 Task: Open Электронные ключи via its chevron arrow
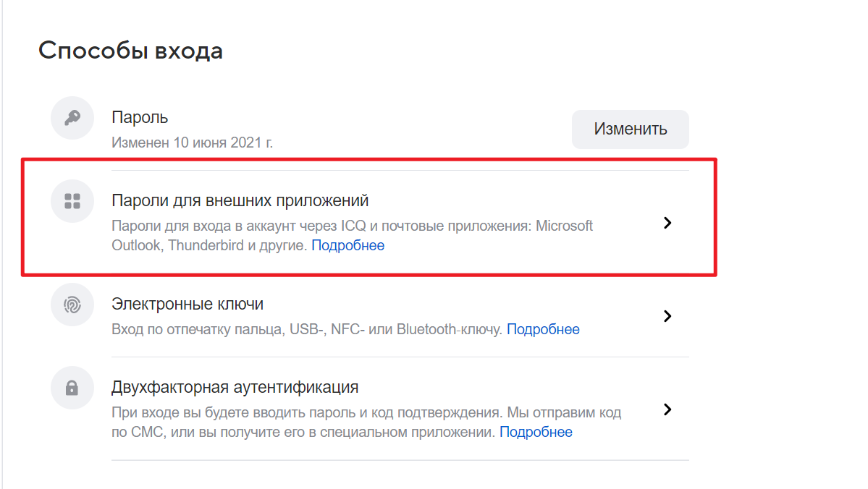click(667, 316)
